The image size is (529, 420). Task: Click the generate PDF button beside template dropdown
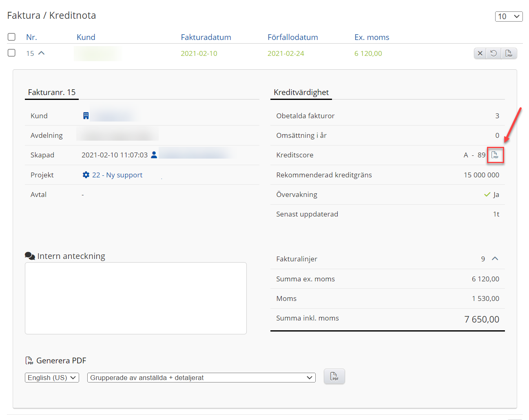[x=334, y=376]
